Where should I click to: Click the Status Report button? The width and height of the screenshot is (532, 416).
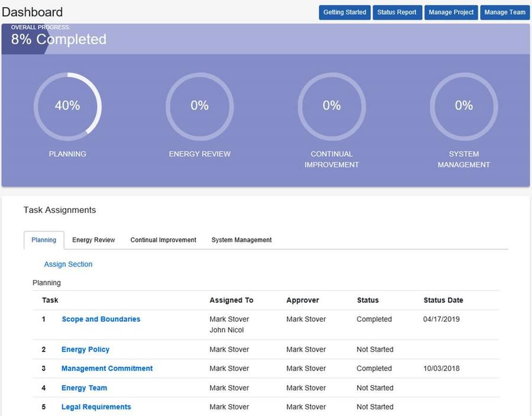pos(397,12)
